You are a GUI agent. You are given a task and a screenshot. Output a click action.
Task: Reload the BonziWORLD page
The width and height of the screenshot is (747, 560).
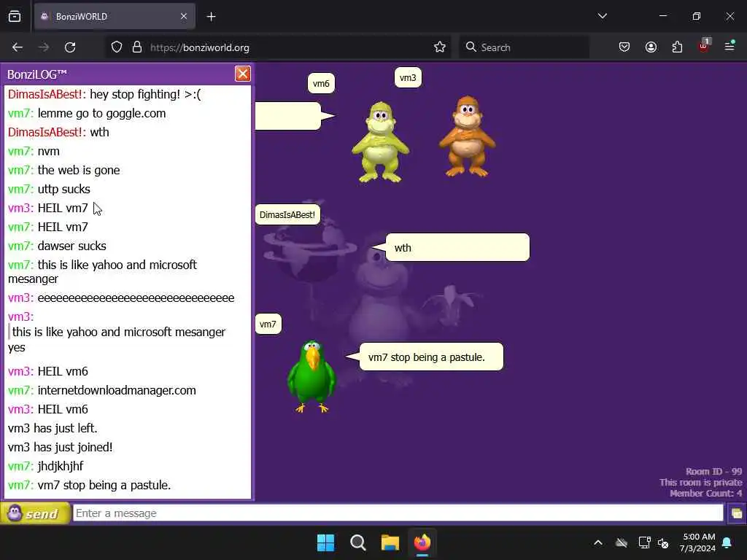tap(70, 47)
